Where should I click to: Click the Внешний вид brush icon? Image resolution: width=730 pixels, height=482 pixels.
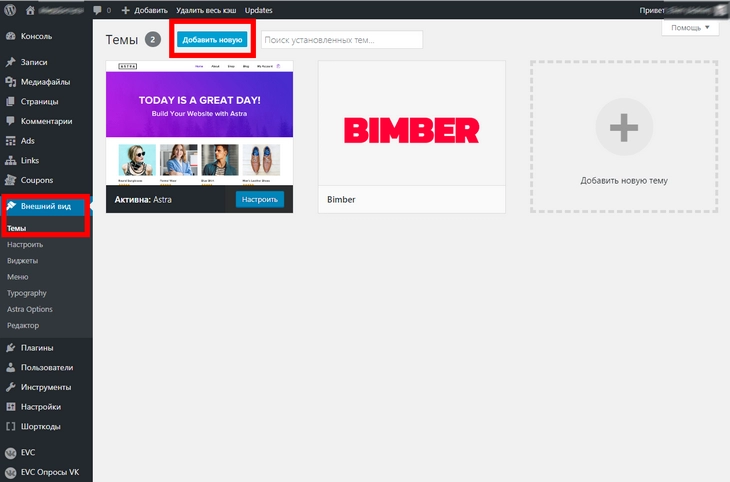11,206
